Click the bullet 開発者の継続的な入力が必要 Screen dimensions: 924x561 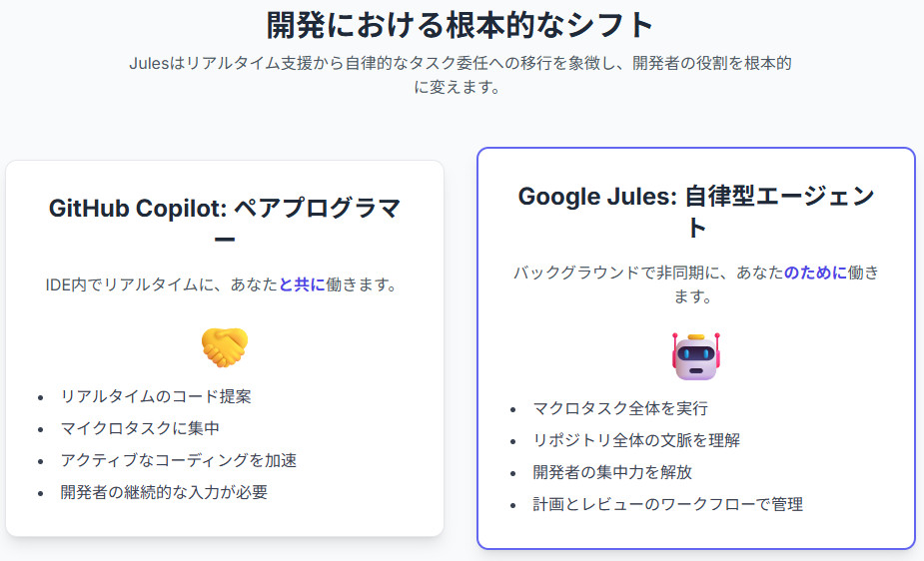(164, 492)
